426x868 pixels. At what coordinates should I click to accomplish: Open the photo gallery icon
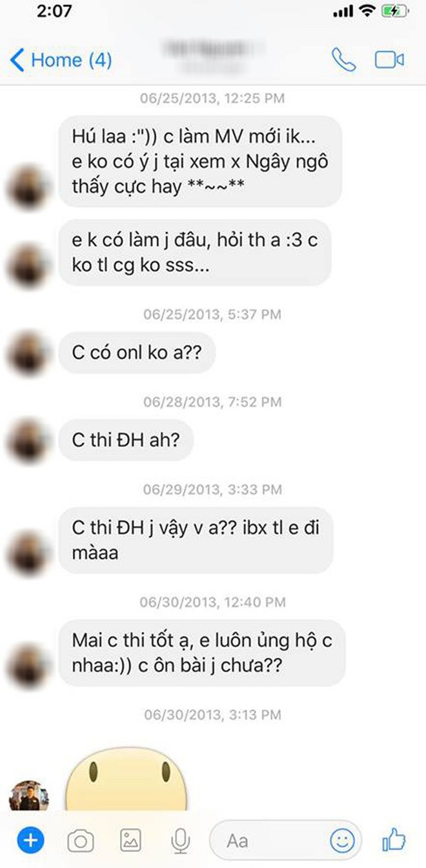pyautogui.click(x=130, y=840)
